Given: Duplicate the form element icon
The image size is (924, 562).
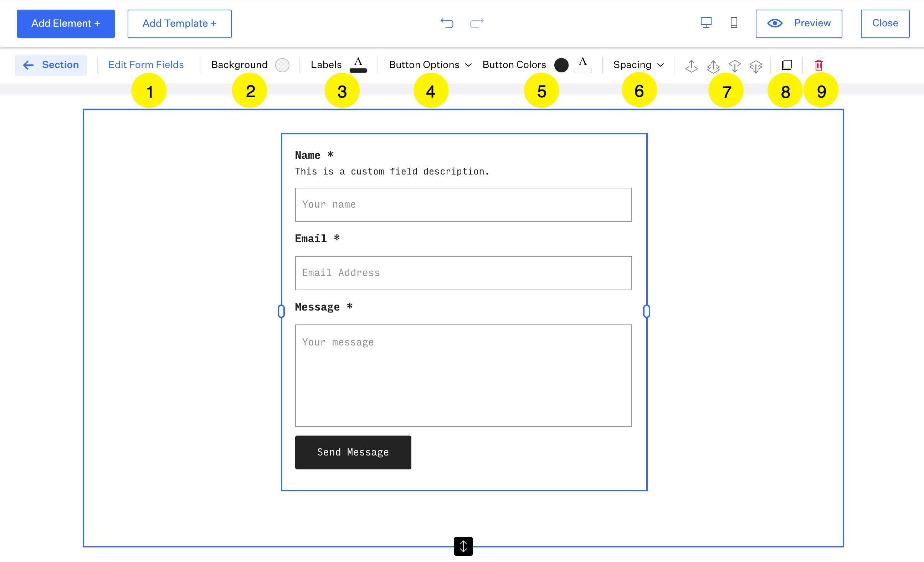Looking at the screenshot, I should (x=787, y=65).
